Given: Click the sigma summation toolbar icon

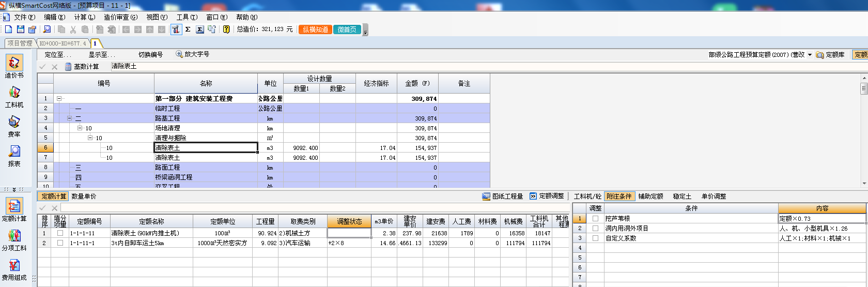Looking at the screenshot, I should point(188,29).
